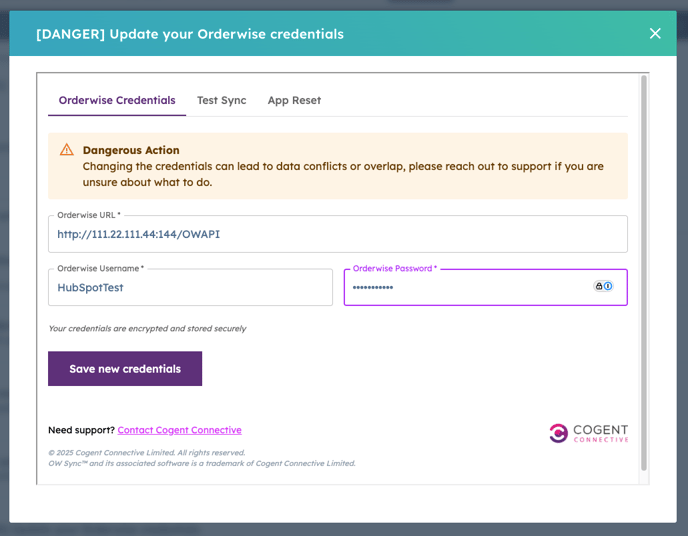Click the Cogent Connective logo
This screenshot has width=688, height=536.
588,433
